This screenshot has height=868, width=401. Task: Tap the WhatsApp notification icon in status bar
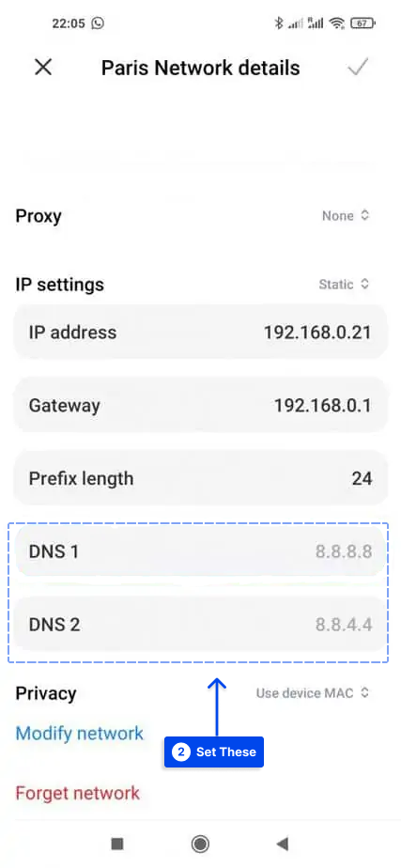coord(98,23)
